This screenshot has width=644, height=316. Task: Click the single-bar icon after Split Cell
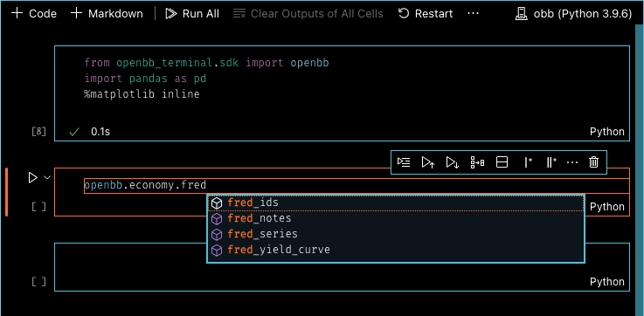click(528, 162)
